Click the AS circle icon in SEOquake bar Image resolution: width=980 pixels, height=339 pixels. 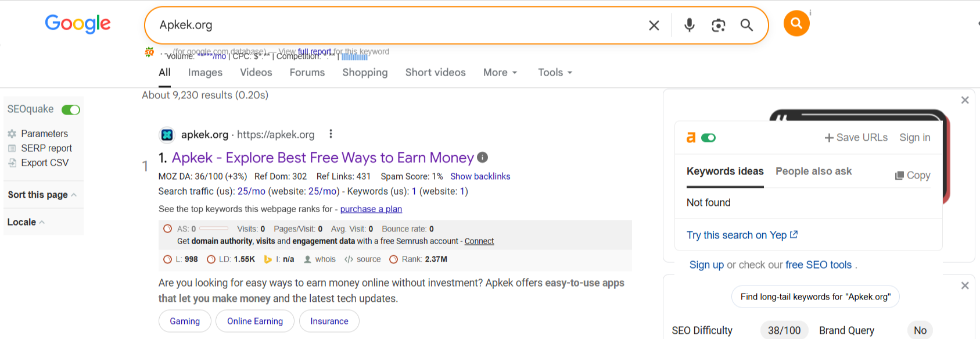[x=167, y=229]
